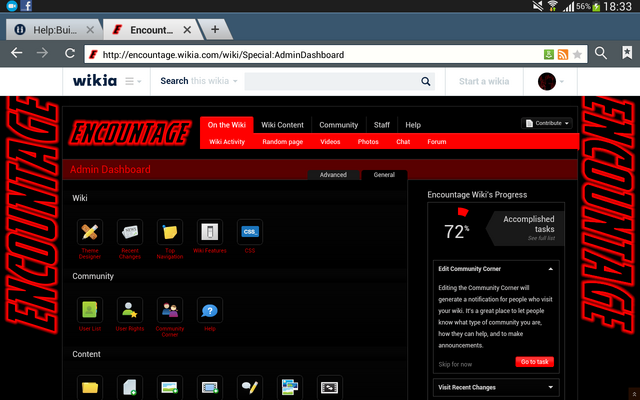Reload the page with refresh icon
Viewport: 640px width, 400px height.
[x=70, y=53]
